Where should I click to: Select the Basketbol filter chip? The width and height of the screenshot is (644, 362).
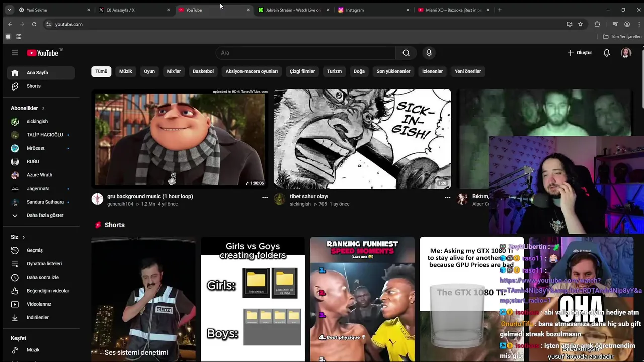[x=203, y=71]
